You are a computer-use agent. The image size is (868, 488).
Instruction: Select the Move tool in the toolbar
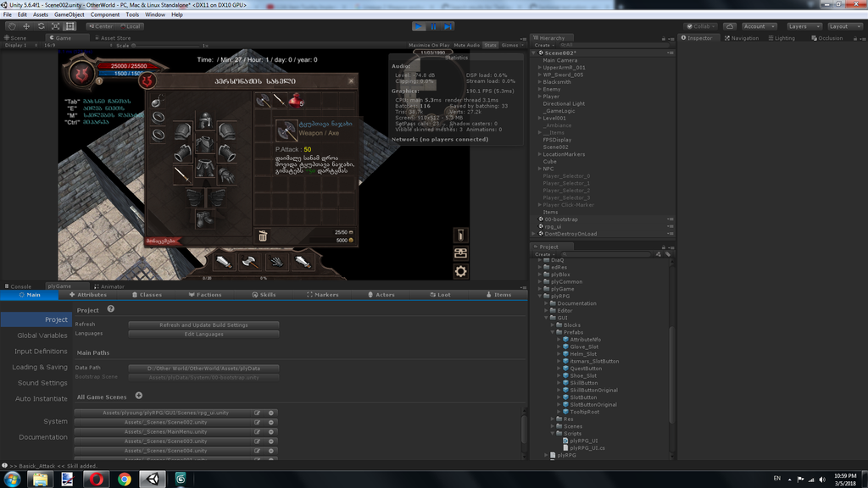click(x=26, y=26)
